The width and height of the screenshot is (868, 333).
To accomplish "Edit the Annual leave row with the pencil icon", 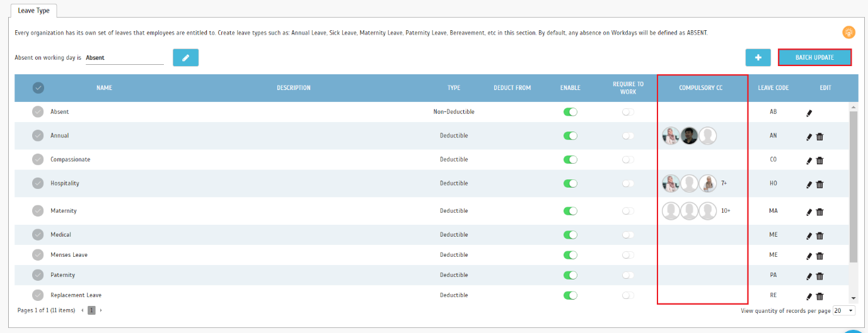I will 809,137.
